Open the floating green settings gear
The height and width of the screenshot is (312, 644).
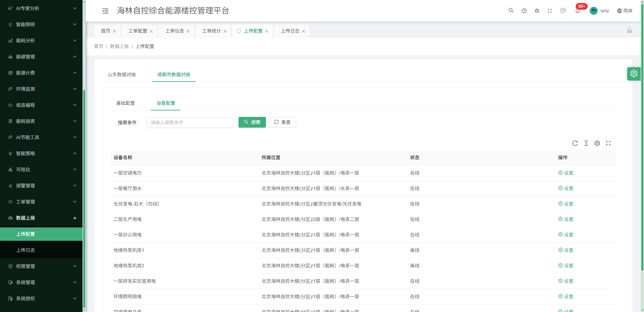[634, 74]
